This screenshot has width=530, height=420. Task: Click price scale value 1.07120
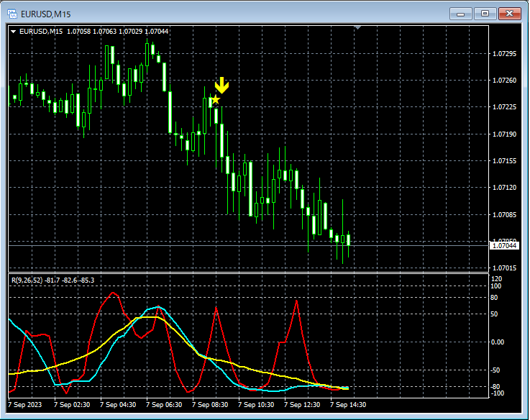tap(504, 187)
